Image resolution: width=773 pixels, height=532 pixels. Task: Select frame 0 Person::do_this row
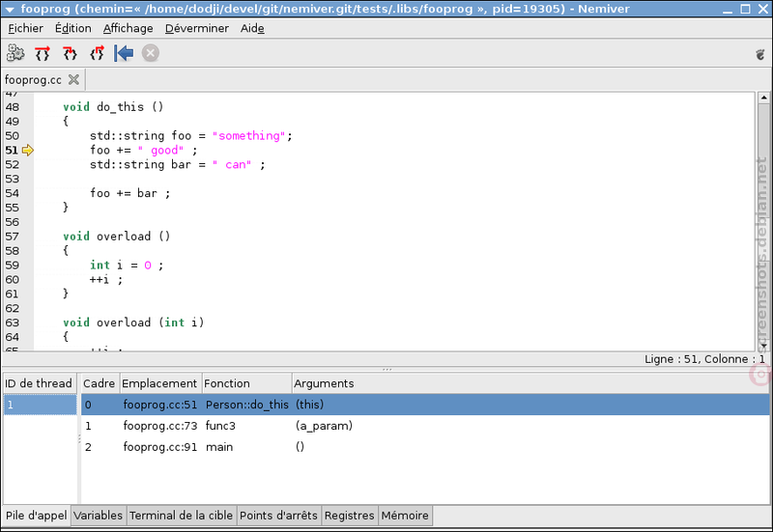click(425, 405)
